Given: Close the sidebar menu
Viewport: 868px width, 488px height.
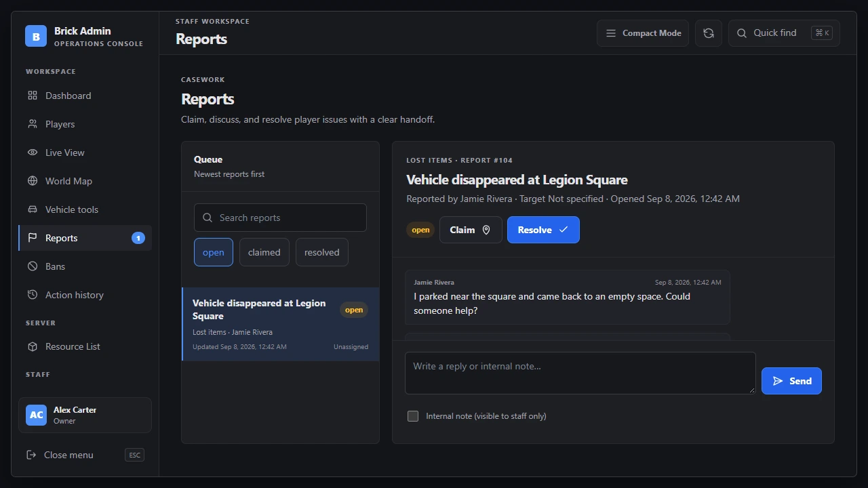Looking at the screenshot, I should (x=85, y=455).
